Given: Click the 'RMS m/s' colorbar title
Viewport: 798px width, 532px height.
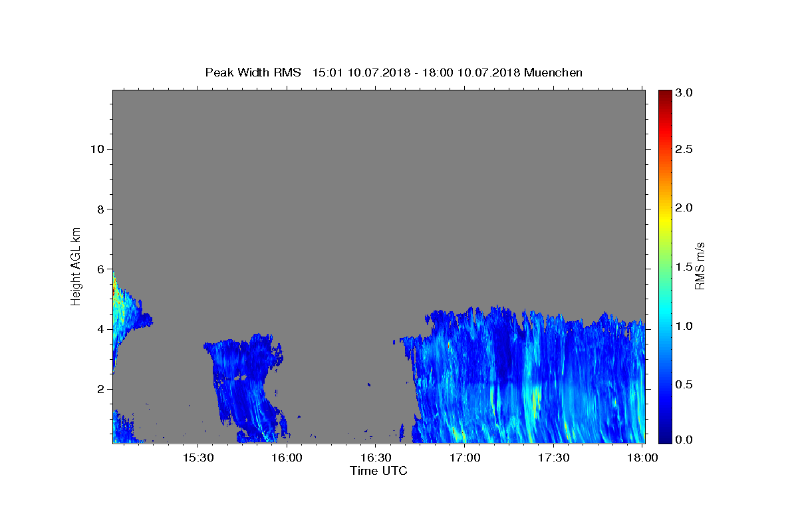Looking at the screenshot, I should pos(700,266).
